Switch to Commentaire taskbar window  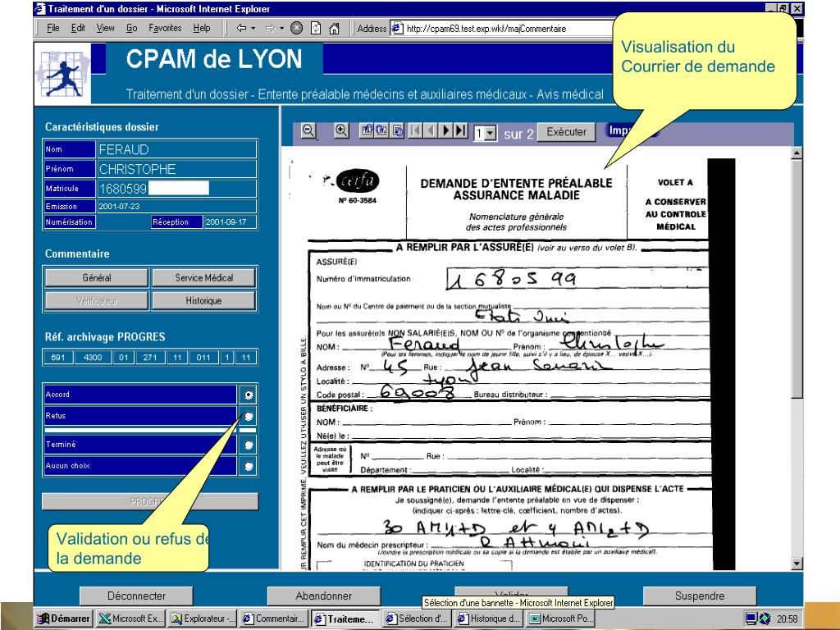pos(274,619)
